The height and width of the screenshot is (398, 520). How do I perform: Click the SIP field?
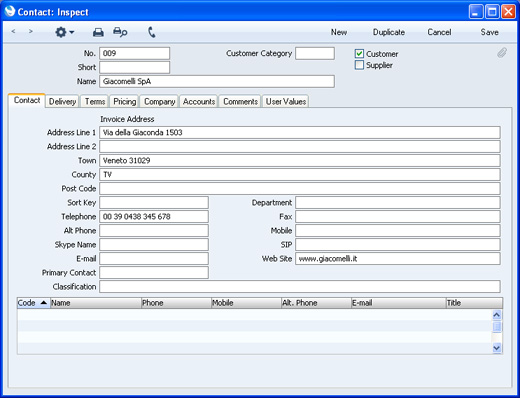pos(398,244)
